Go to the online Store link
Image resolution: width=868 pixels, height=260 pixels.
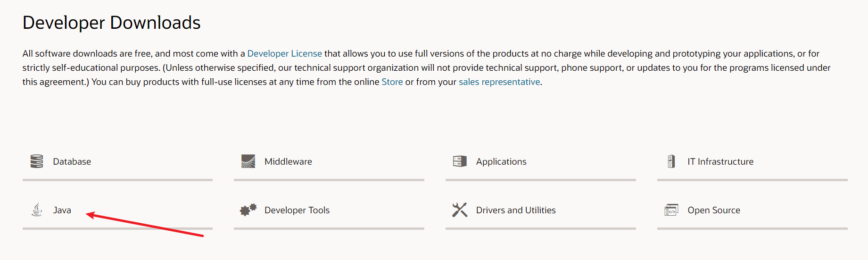(x=392, y=82)
